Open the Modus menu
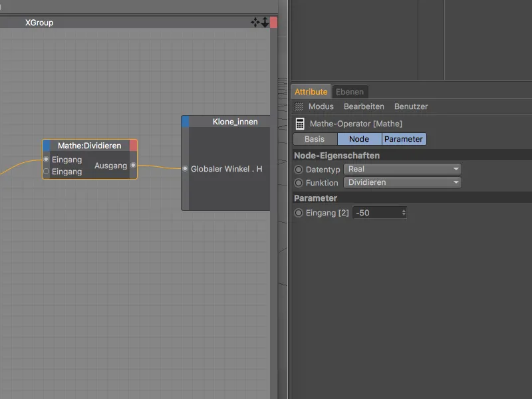This screenshot has width=532, height=399. point(321,106)
